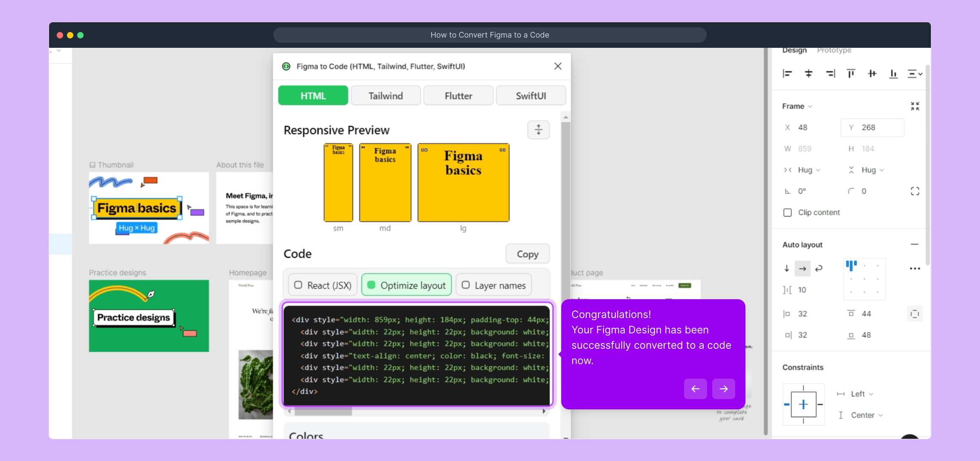This screenshot has width=980, height=461.
Task: Click the independent corners icon
Action: pyautogui.click(x=915, y=191)
